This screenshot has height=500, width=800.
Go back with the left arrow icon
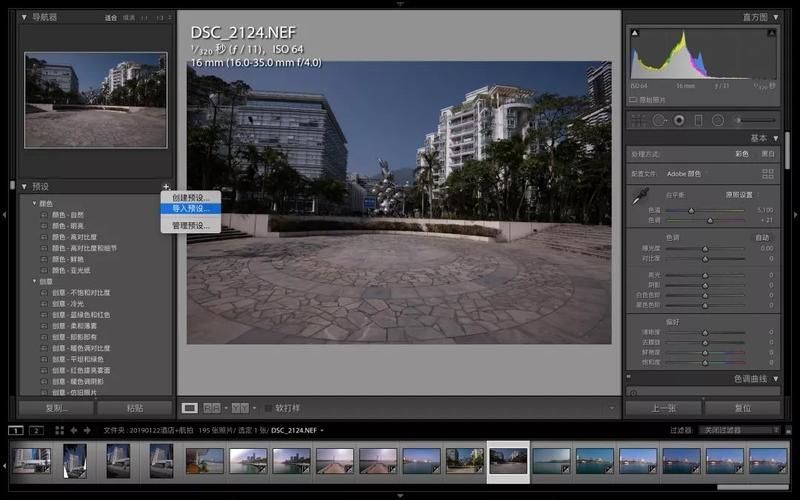(x=74, y=431)
